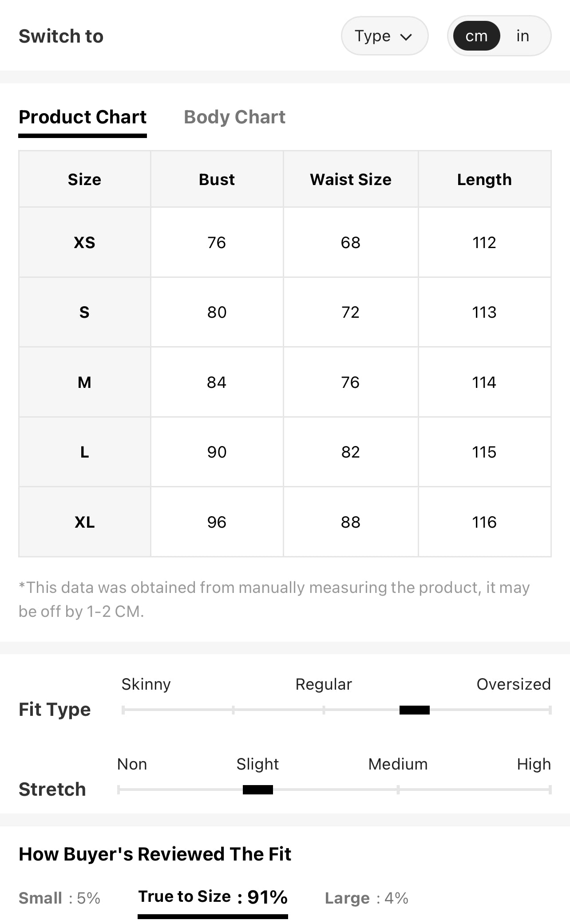The width and height of the screenshot is (570, 924).
Task: Click the Bust column header
Action: tap(217, 179)
